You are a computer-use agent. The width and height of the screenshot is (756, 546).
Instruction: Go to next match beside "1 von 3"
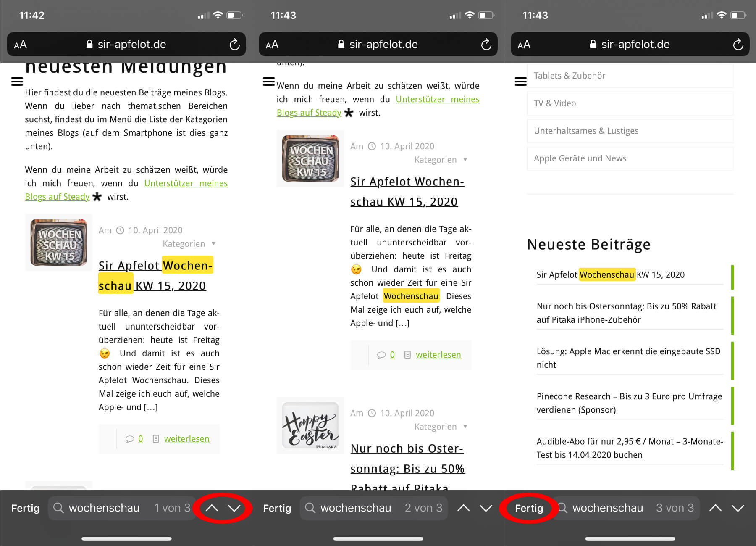click(234, 508)
